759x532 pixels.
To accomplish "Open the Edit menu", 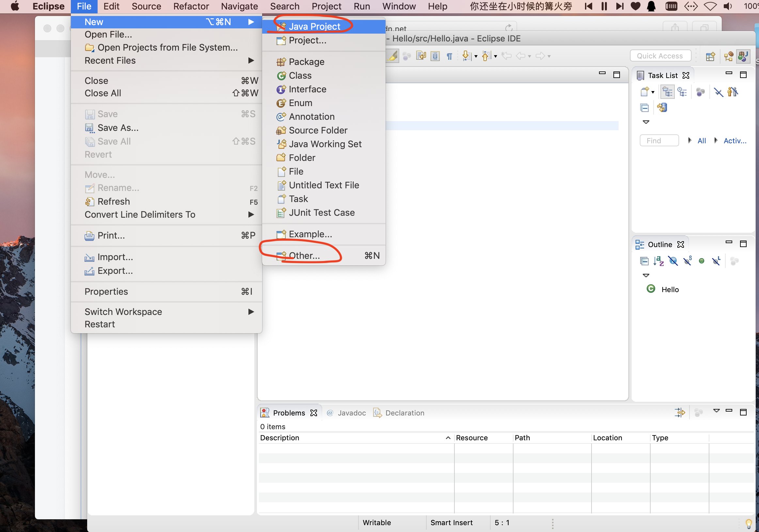I will [x=111, y=6].
